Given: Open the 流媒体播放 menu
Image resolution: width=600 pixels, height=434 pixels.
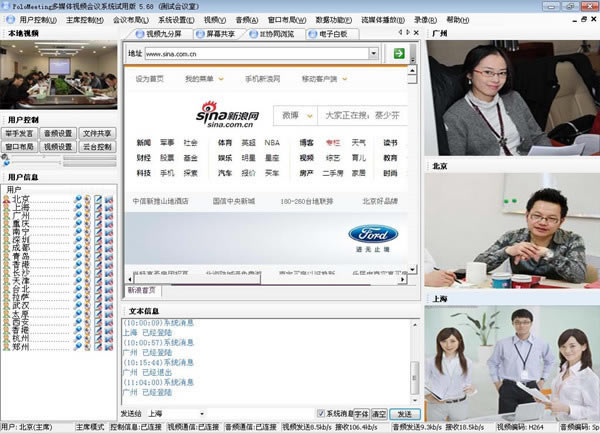Looking at the screenshot, I should 383,20.
